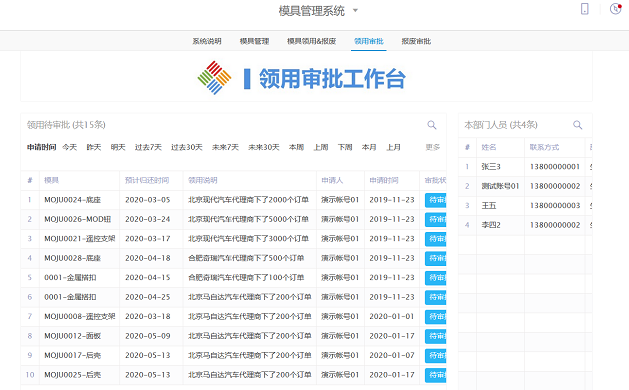Select staff member 张三3

coord(491,167)
